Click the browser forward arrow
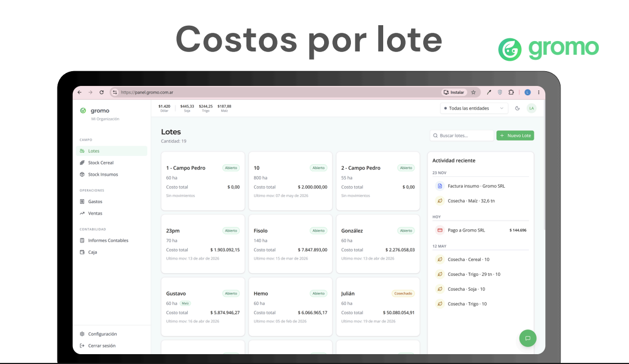The width and height of the screenshot is (629, 364). [x=90, y=92]
